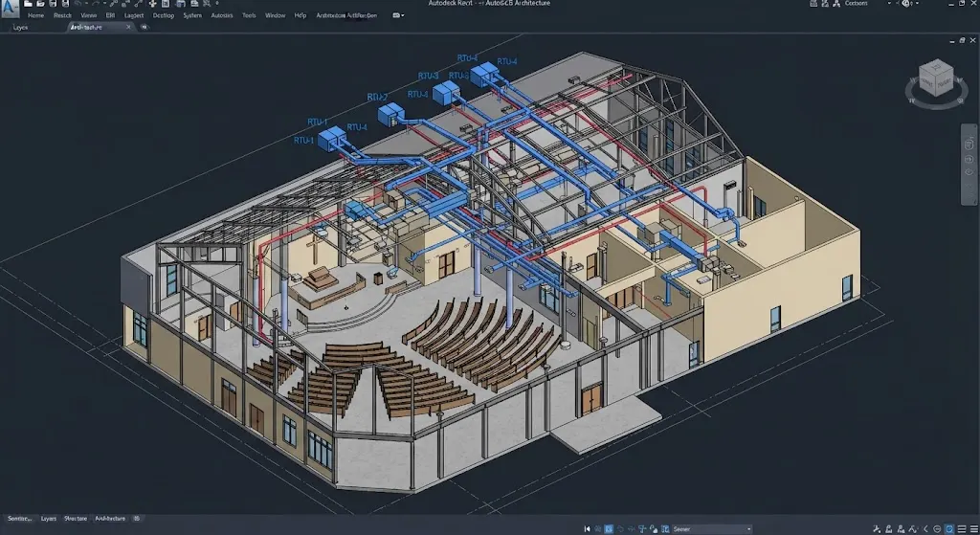Click the RTU-2 label in the model
The image size is (980, 535).
(x=377, y=97)
